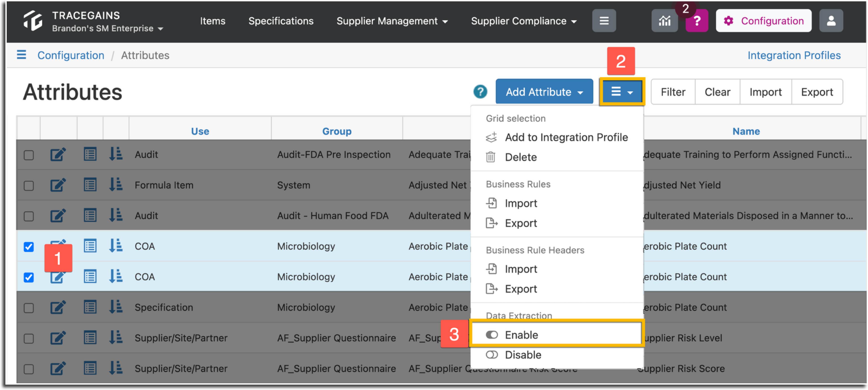
Task: Click the sort order icon in first Audit row
Action: (116, 154)
